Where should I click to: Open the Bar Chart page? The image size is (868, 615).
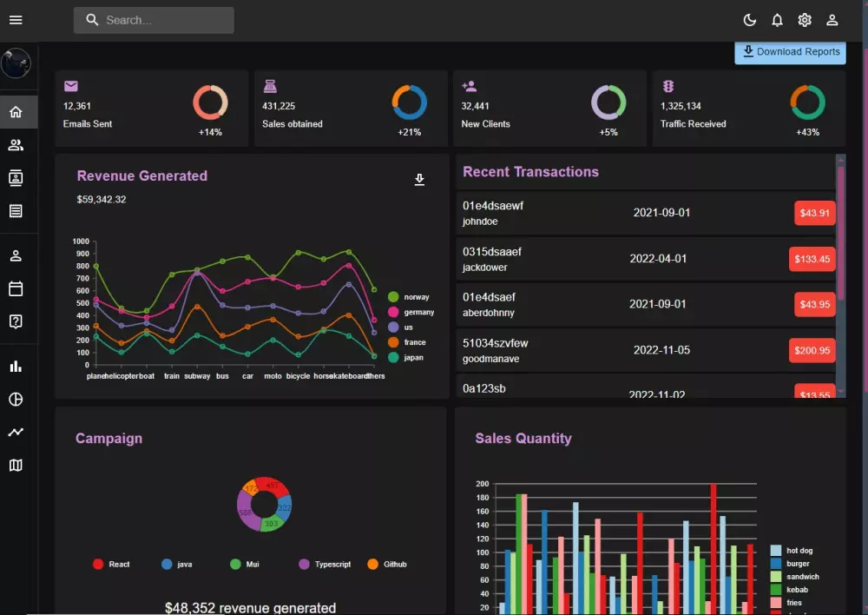pos(16,366)
